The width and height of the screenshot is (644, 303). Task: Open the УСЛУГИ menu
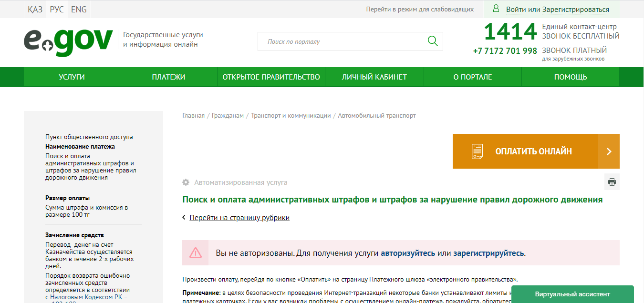[72, 77]
